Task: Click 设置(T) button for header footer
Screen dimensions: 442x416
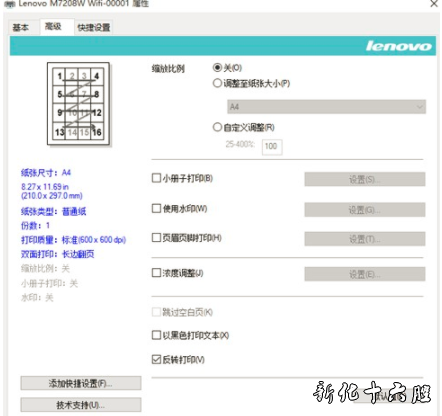Action: pos(365,239)
